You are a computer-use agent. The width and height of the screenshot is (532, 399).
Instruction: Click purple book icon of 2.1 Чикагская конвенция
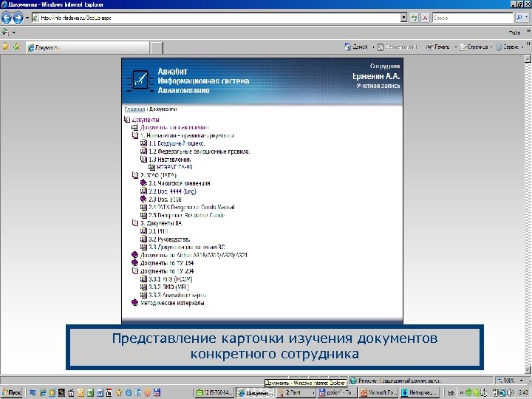143,183
